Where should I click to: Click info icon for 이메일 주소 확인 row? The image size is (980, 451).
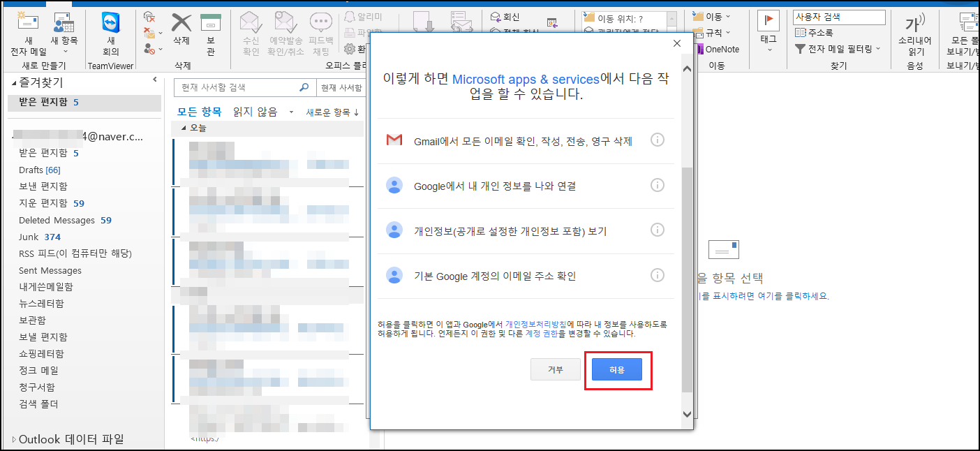[657, 275]
